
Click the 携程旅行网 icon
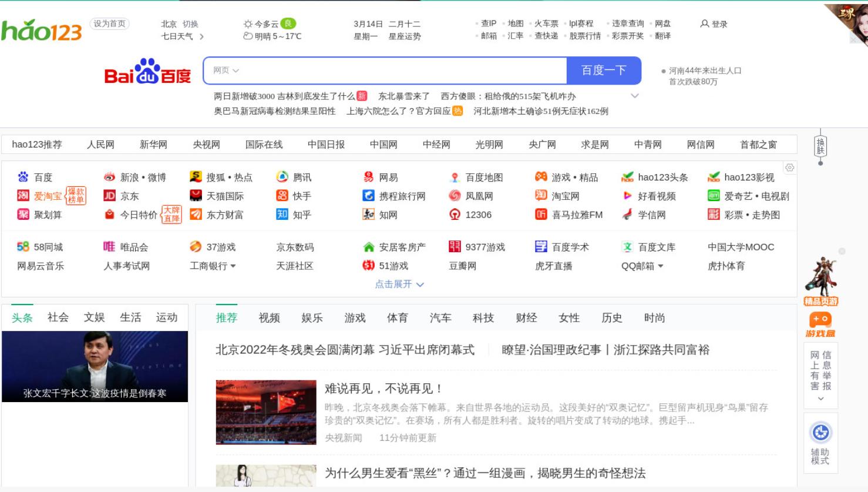pyautogui.click(x=368, y=196)
